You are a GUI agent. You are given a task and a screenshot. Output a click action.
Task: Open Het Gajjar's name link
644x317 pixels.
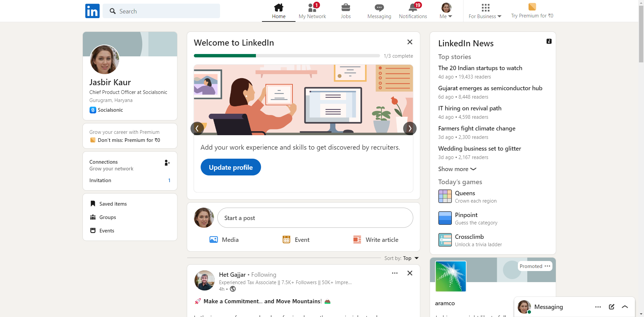[232, 275]
